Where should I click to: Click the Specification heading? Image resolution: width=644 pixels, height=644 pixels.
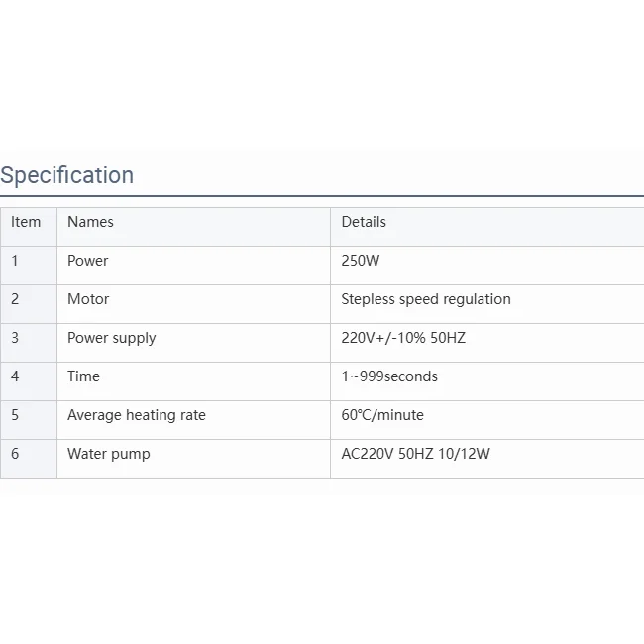point(67,175)
